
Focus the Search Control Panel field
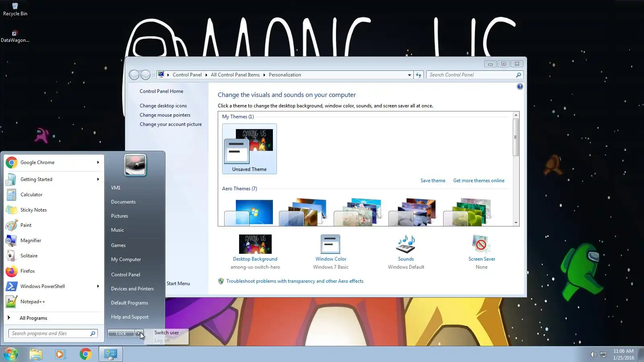pyautogui.click(x=475, y=75)
